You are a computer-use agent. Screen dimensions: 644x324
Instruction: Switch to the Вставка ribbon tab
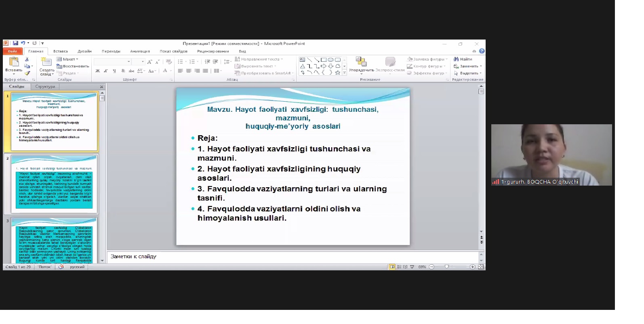(x=61, y=51)
